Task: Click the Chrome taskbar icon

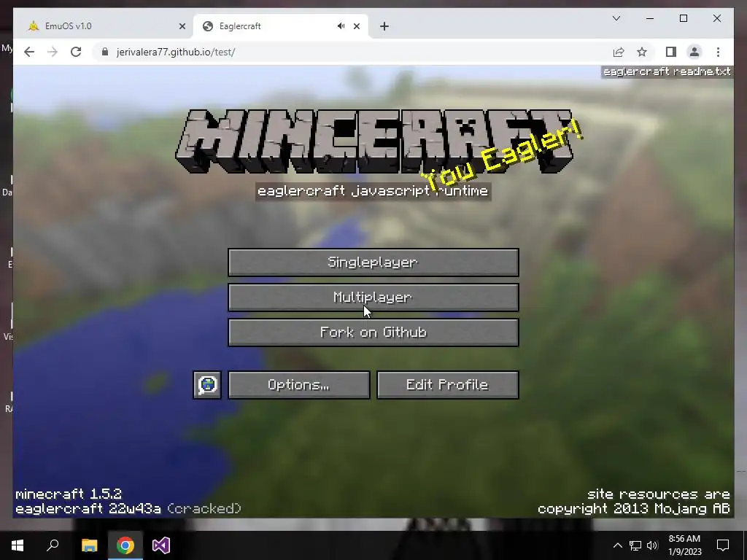Action: pyautogui.click(x=125, y=545)
